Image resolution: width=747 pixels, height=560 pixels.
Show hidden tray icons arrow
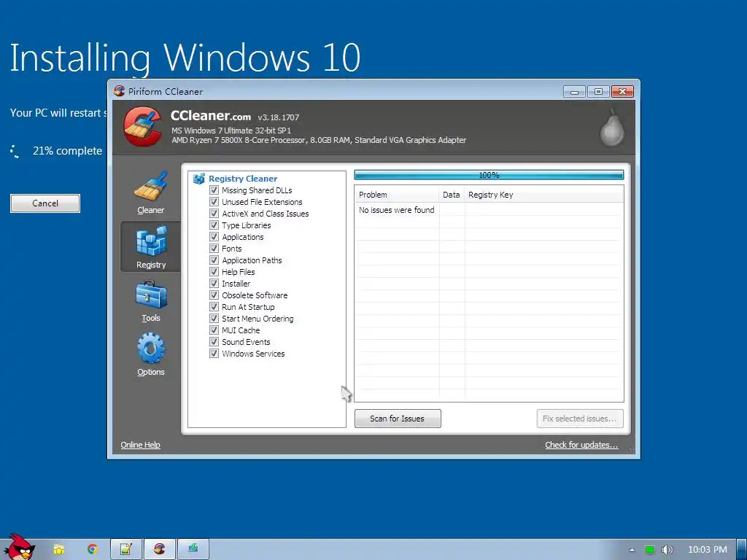pyautogui.click(x=632, y=550)
